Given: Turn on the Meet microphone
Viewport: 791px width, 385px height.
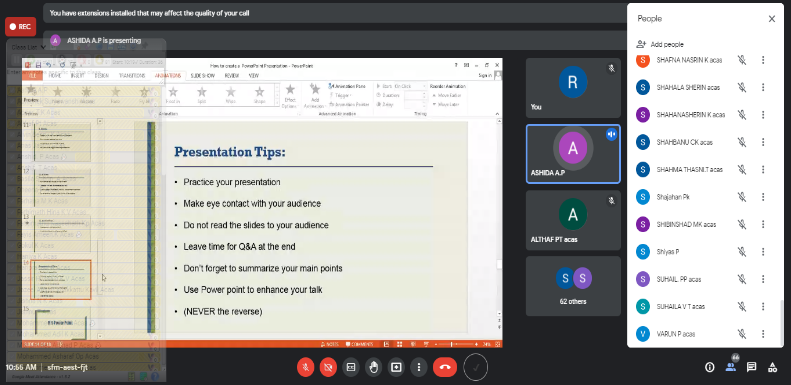Looking at the screenshot, I should click(x=305, y=367).
